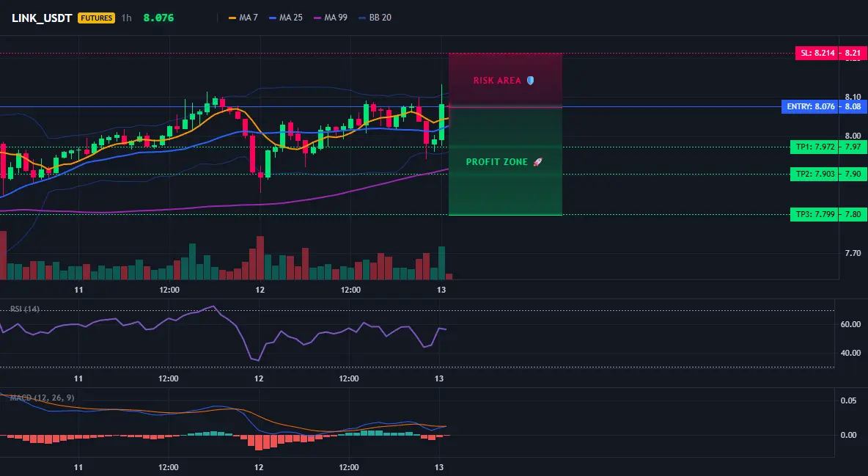Toggle the BB 20 legend item
Screen dimensions: 868x476
click(x=375, y=18)
